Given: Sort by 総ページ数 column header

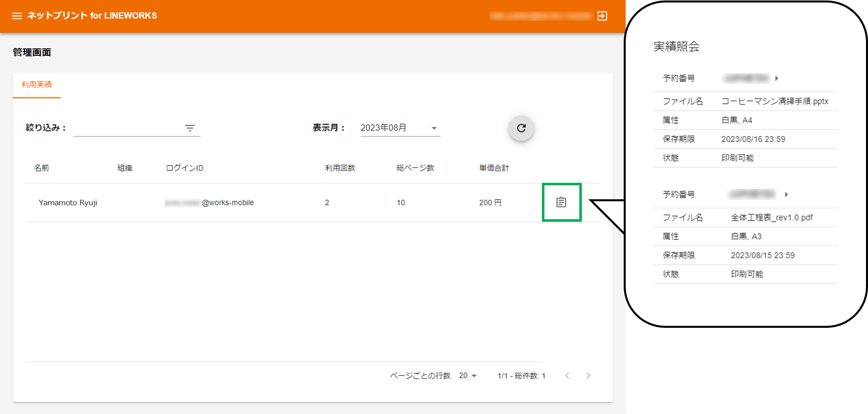Looking at the screenshot, I should (415, 168).
